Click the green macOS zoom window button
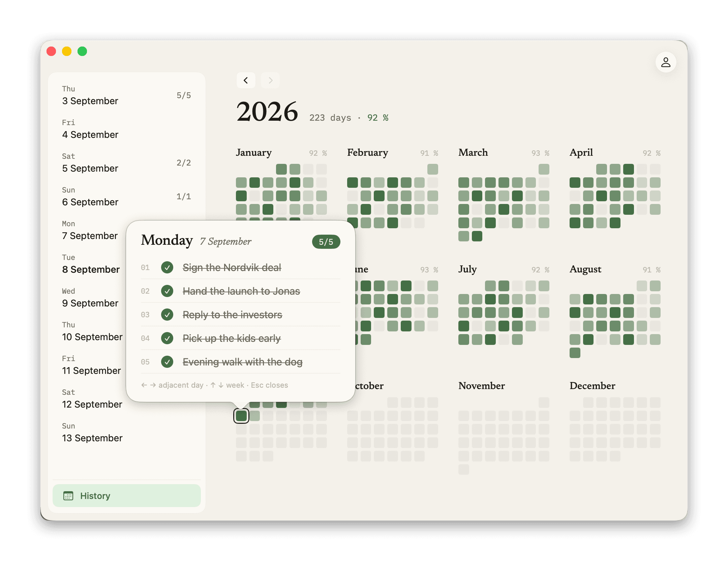This screenshot has height=561, width=728. (x=82, y=51)
